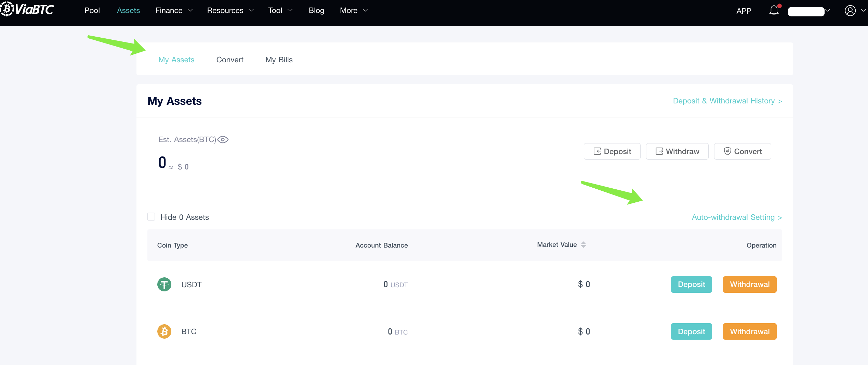Viewport: 868px width, 365px height.
Task: Open the user profile avatar icon
Action: tap(850, 11)
